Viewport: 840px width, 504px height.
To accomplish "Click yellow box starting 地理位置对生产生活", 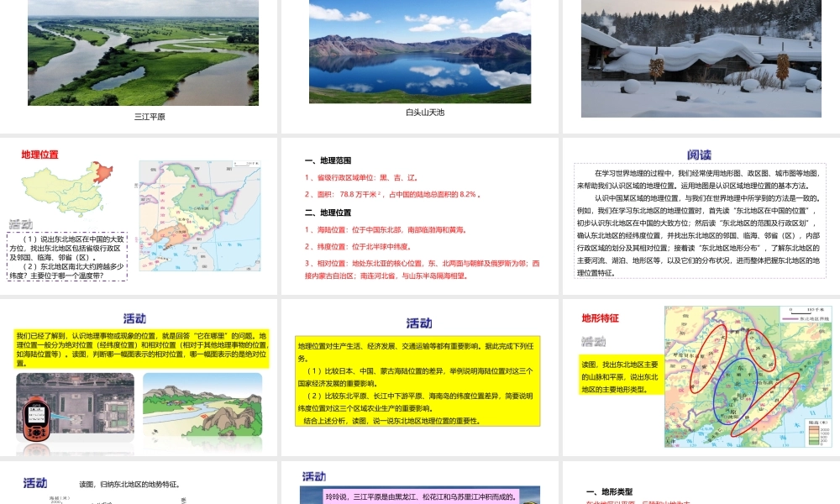I will point(417,381).
